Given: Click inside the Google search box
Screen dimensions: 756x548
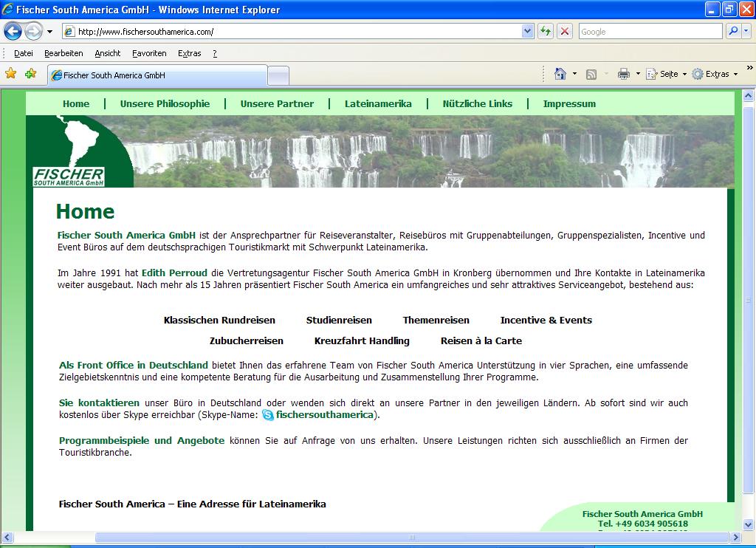Looking at the screenshot, I should point(650,31).
